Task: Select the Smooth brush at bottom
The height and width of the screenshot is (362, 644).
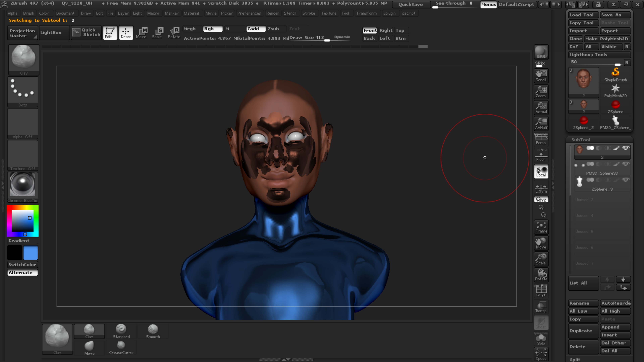Action: [x=153, y=331]
